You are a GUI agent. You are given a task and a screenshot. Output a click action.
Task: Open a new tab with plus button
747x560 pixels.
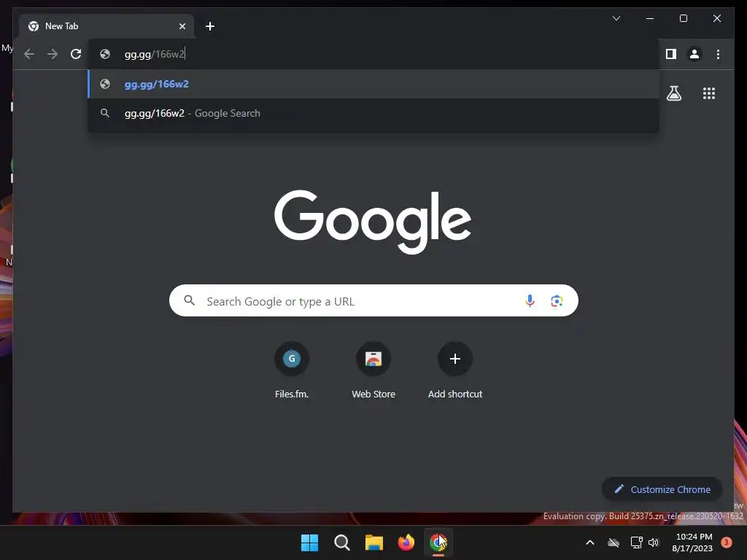pos(210,26)
